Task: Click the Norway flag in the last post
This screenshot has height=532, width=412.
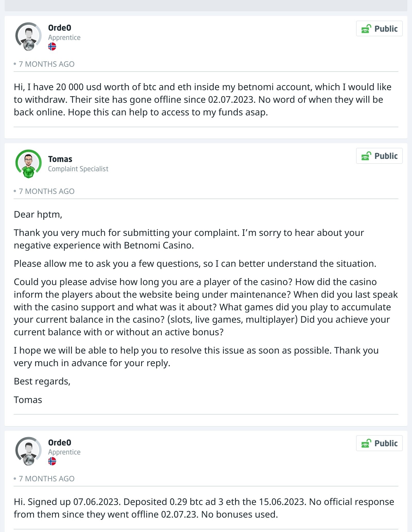Action: tap(52, 461)
